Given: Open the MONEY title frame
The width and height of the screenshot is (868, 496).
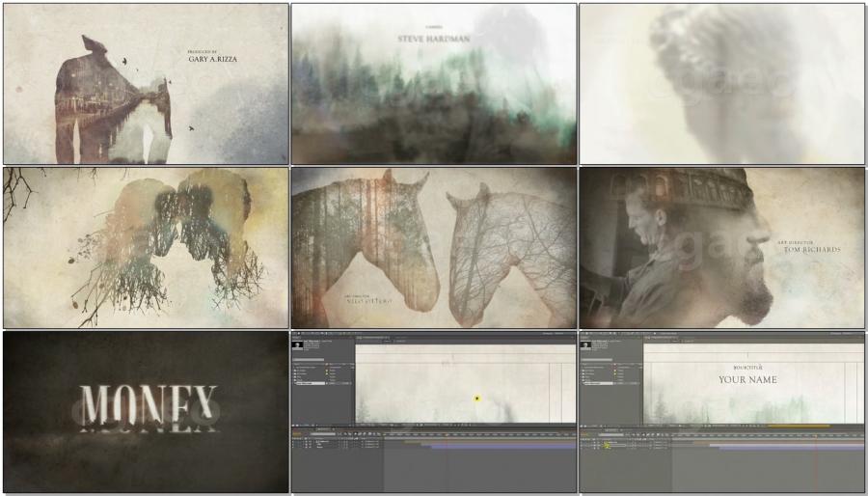Looking at the screenshot, I should coord(145,412).
